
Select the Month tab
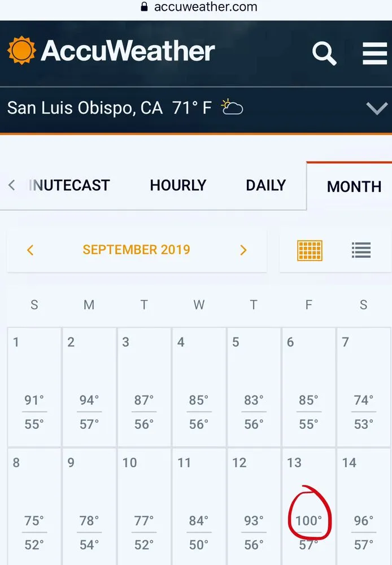coord(354,186)
